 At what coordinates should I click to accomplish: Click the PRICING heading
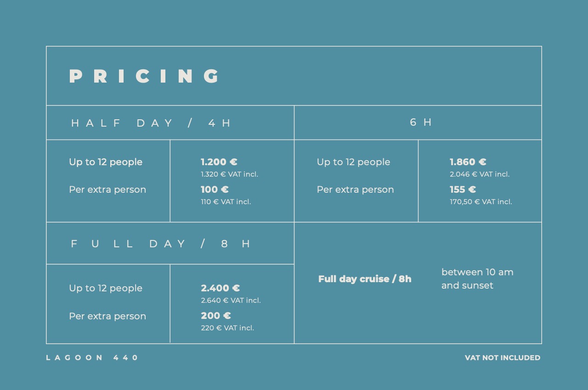coord(145,76)
